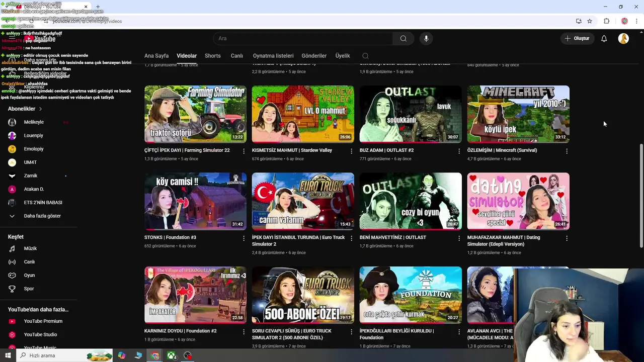Select the Videolar tab
644x362 pixels.
(x=187, y=56)
